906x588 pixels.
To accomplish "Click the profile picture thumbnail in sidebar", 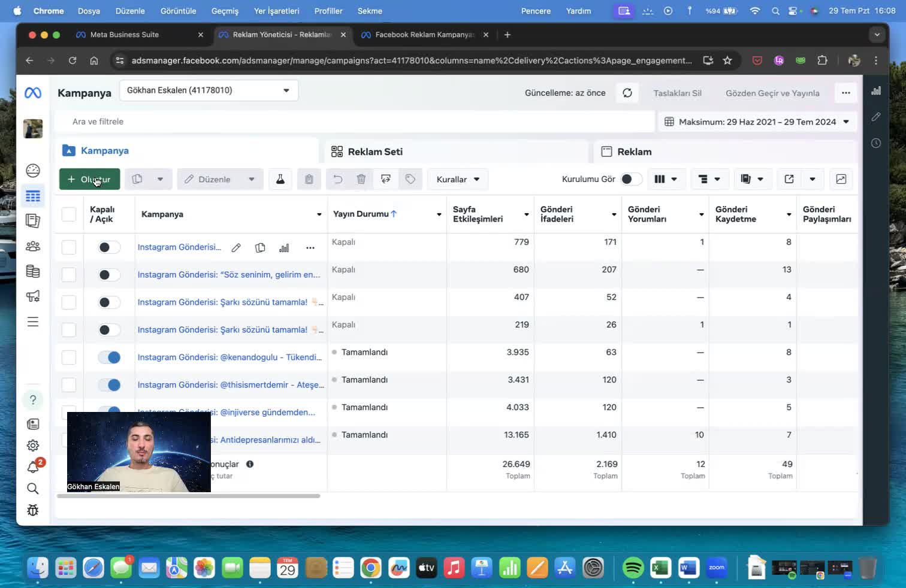I will tap(33, 129).
